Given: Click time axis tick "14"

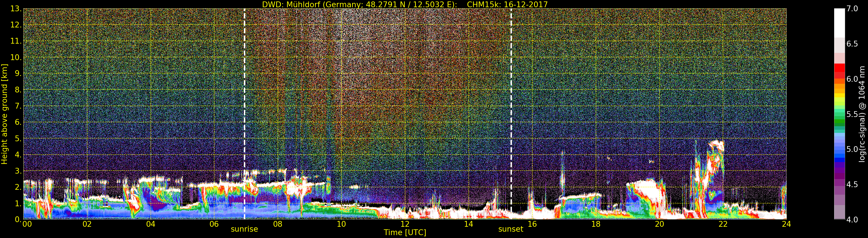Looking at the screenshot, I should pos(468,224).
